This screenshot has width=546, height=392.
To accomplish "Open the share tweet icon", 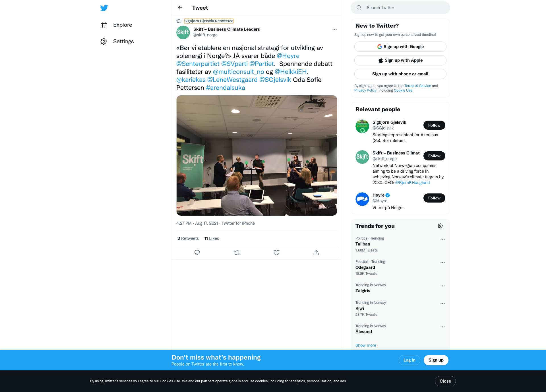I will [316, 253].
